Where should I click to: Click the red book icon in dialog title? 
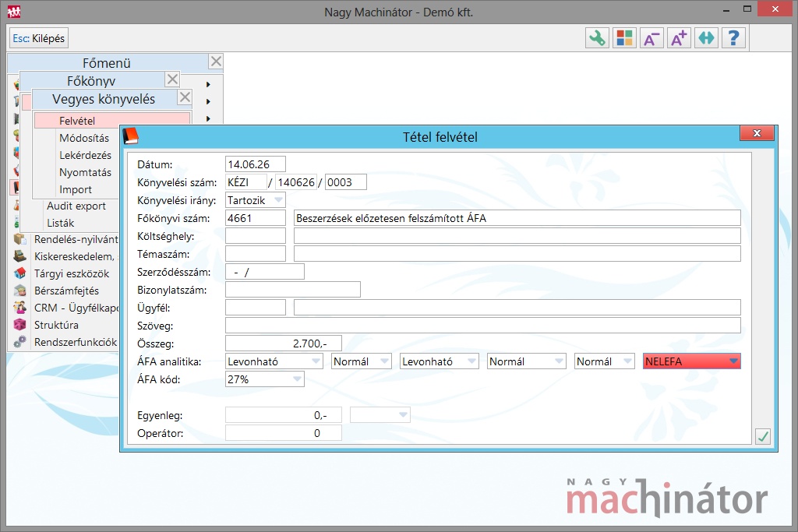point(131,136)
